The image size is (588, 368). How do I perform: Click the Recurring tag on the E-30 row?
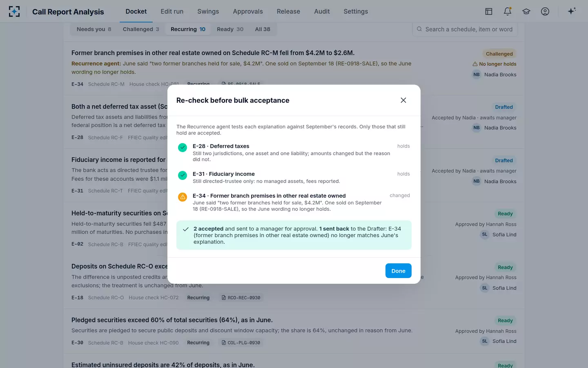198,343
